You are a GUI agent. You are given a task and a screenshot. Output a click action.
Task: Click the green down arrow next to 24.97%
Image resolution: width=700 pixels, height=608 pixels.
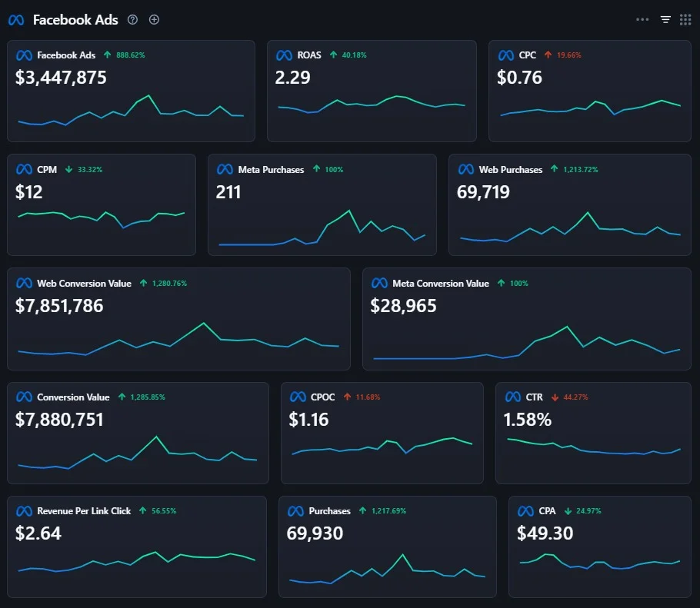568,511
